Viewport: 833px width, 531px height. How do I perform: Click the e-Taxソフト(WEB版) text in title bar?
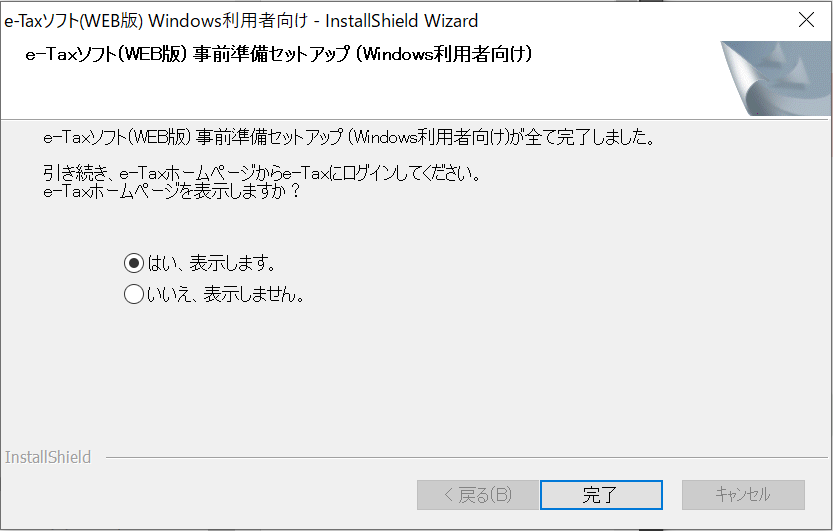coord(74,21)
